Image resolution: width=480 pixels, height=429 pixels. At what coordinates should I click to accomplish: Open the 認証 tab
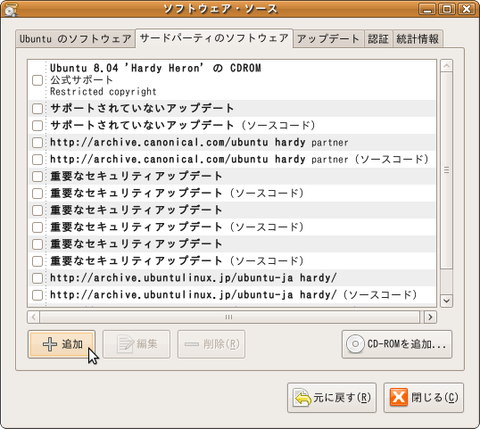tap(378, 39)
